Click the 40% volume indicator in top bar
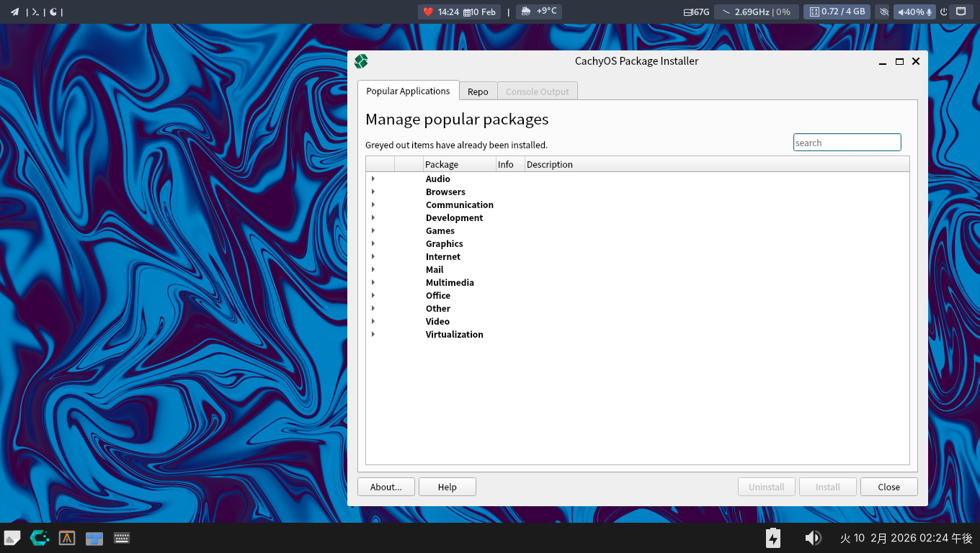 coord(911,12)
